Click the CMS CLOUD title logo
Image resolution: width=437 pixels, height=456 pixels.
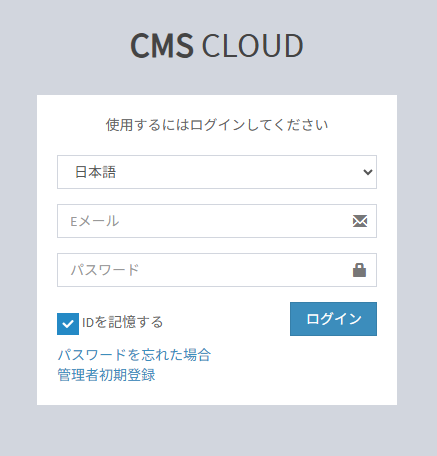(x=217, y=45)
